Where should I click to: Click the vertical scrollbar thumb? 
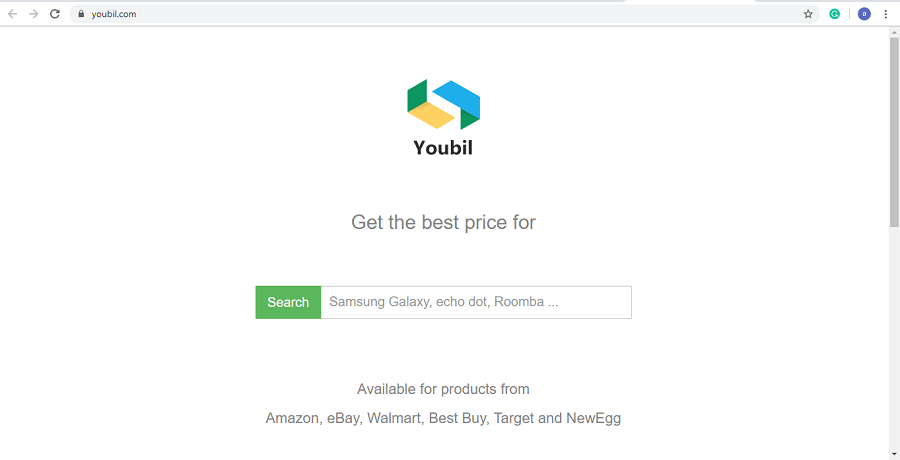click(x=894, y=130)
